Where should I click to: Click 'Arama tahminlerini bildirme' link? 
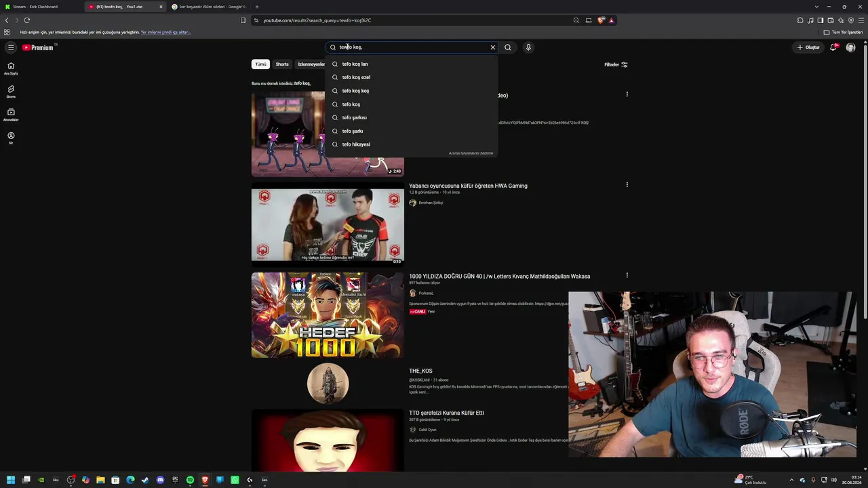point(471,153)
